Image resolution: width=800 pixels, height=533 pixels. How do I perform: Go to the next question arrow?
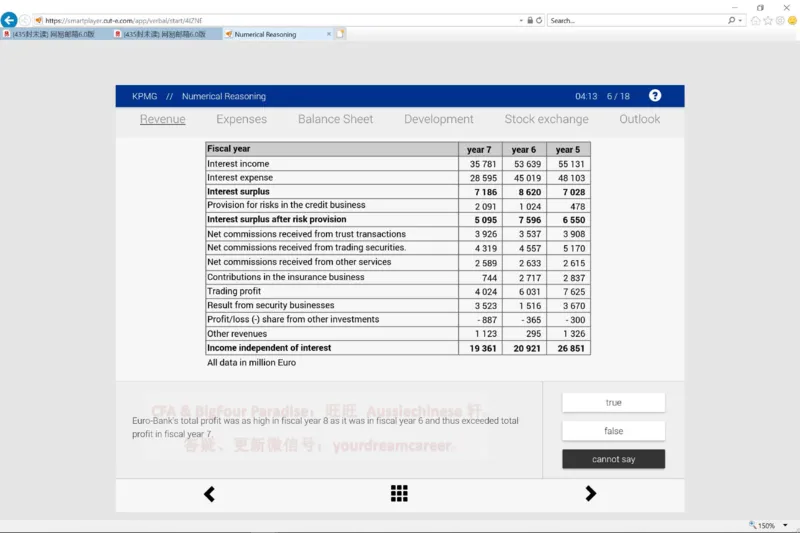(590, 493)
